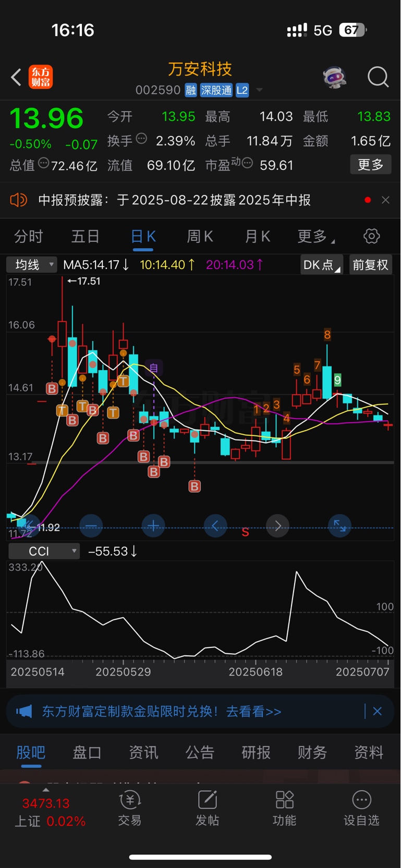Move chart left with the arrow button

click(215, 526)
